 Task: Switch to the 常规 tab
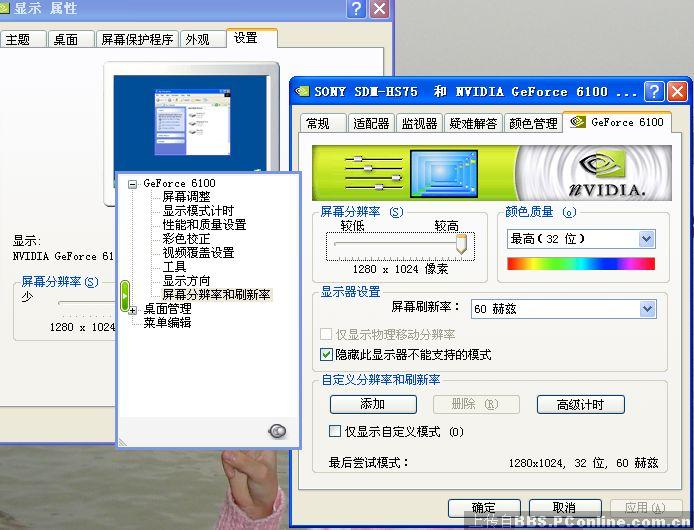pyautogui.click(x=323, y=123)
